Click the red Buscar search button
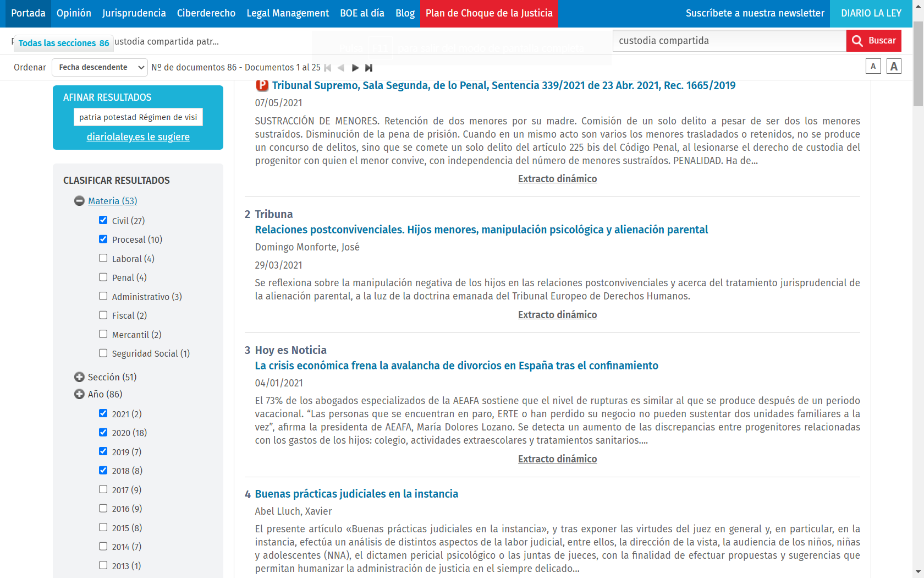 pyautogui.click(x=873, y=41)
